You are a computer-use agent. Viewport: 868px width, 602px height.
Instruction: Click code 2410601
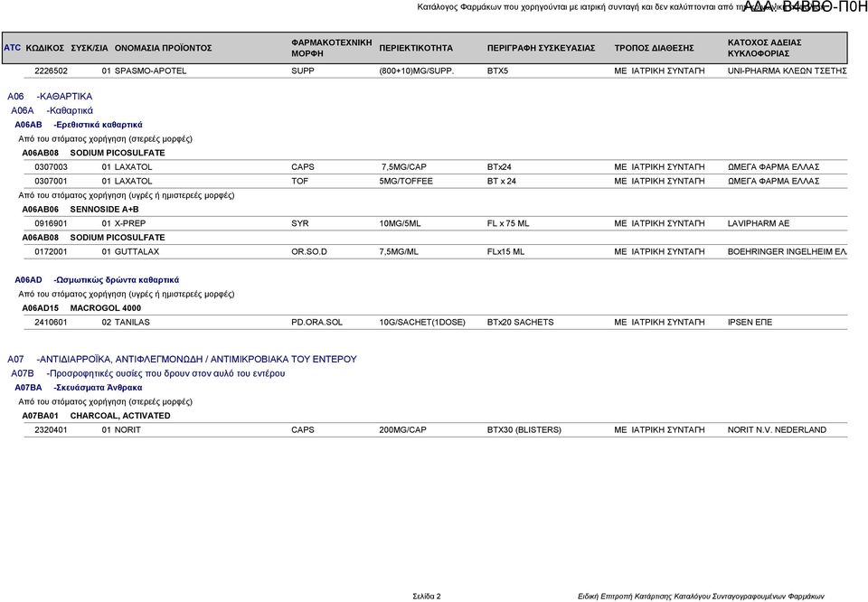(51, 322)
